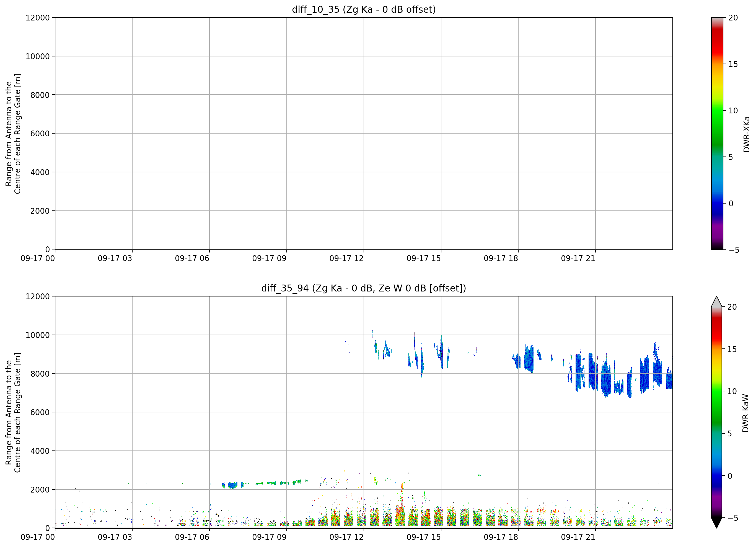Click y-tick "12000" on diff_35_94 plot
Viewport: 756px width, 547px height.
pyautogui.click(x=38, y=296)
